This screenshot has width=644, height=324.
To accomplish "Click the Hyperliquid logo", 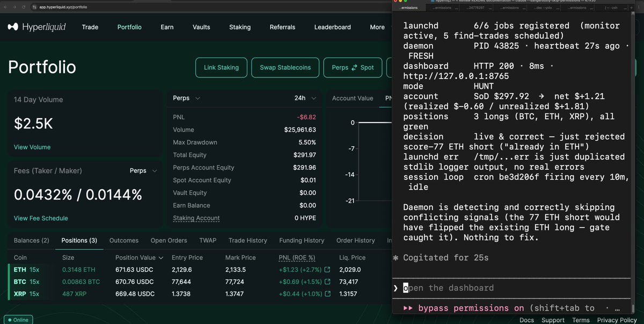I will click(x=36, y=27).
